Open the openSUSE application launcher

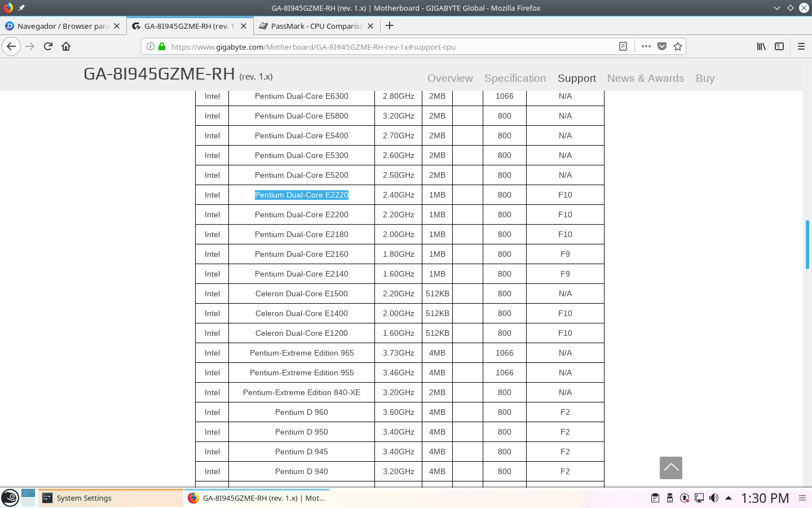pyautogui.click(x=10, y=498)
